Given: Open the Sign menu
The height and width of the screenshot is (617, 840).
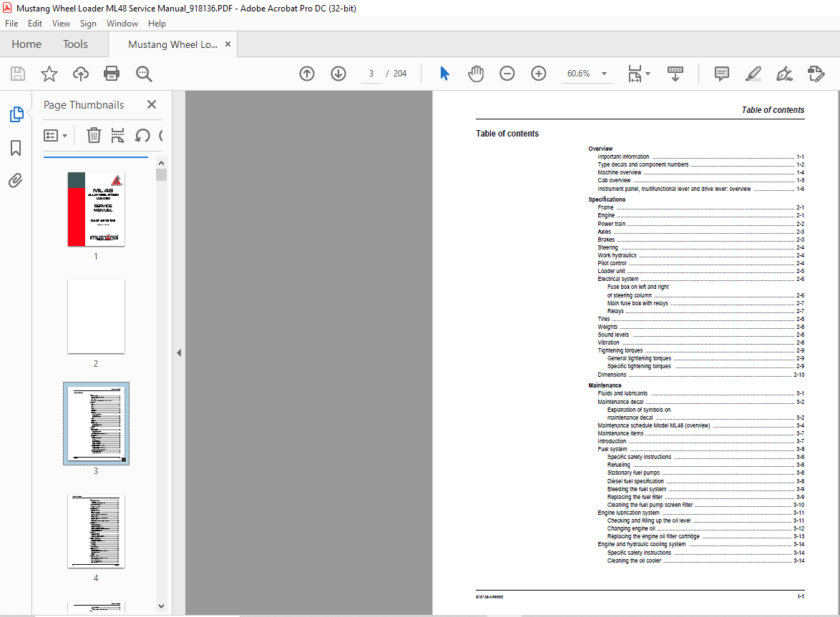Looking at the screenshot, I should (89, 24).
